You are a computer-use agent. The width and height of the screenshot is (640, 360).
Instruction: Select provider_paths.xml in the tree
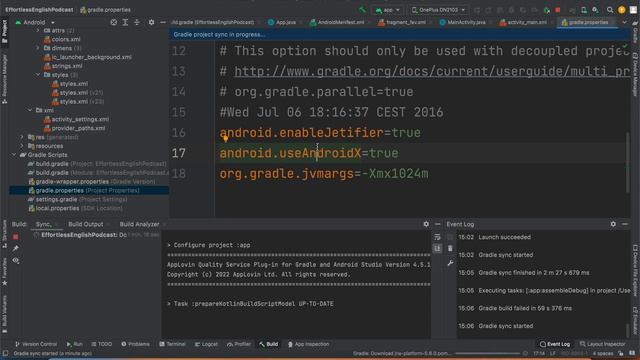point(75,128)
